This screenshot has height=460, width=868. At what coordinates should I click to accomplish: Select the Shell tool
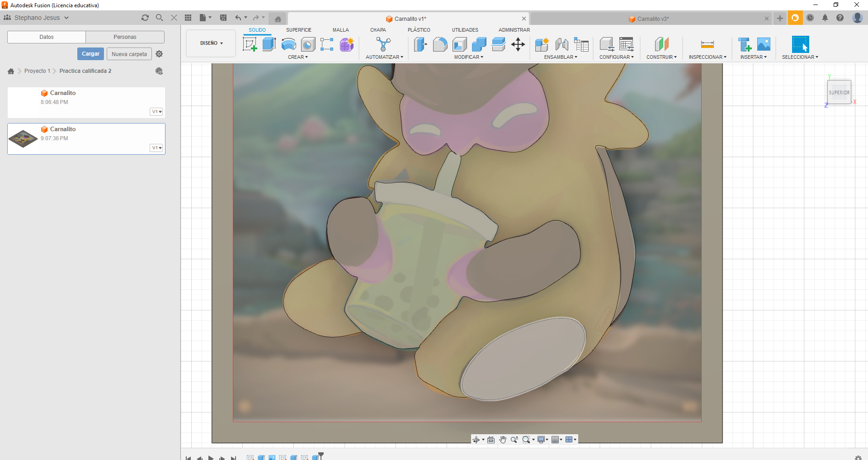click(x=460, y=44)
